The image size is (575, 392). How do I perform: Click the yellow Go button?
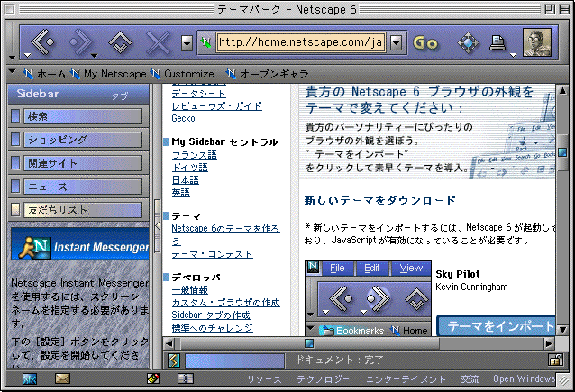[x=425, y=43]
